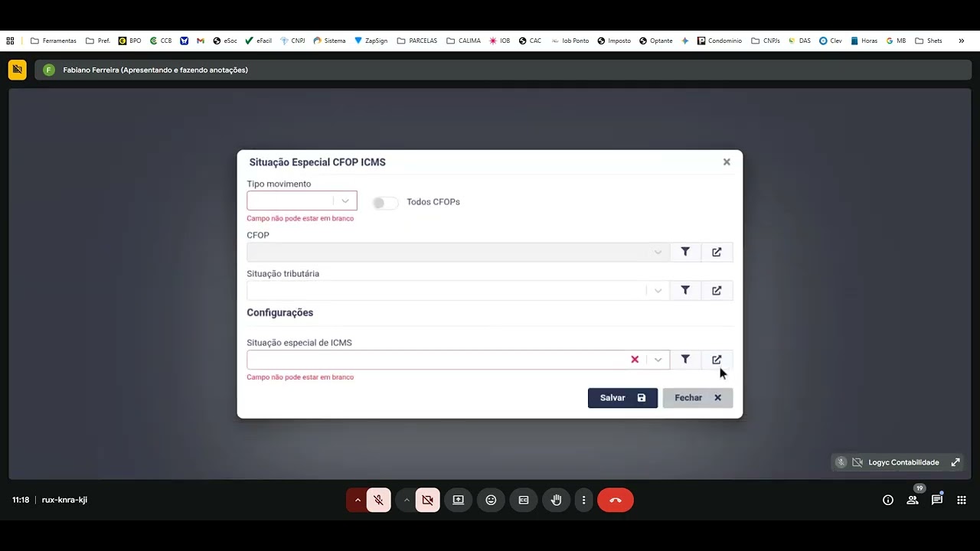Open audio settings chevron
This screenshot has width=980, height=551.
tap(357, 500)
